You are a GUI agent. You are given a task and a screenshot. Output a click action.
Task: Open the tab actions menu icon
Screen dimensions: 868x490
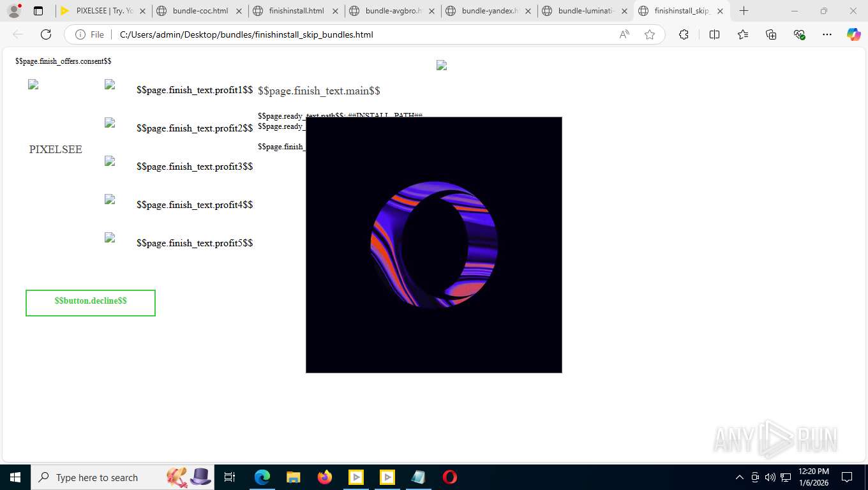click(x=38, y=11)
